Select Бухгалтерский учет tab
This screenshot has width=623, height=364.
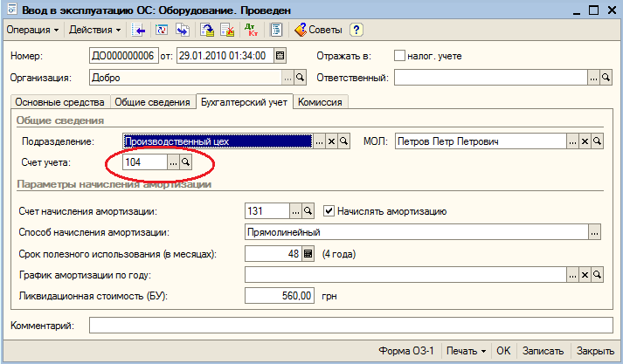[x=245, y=101]
